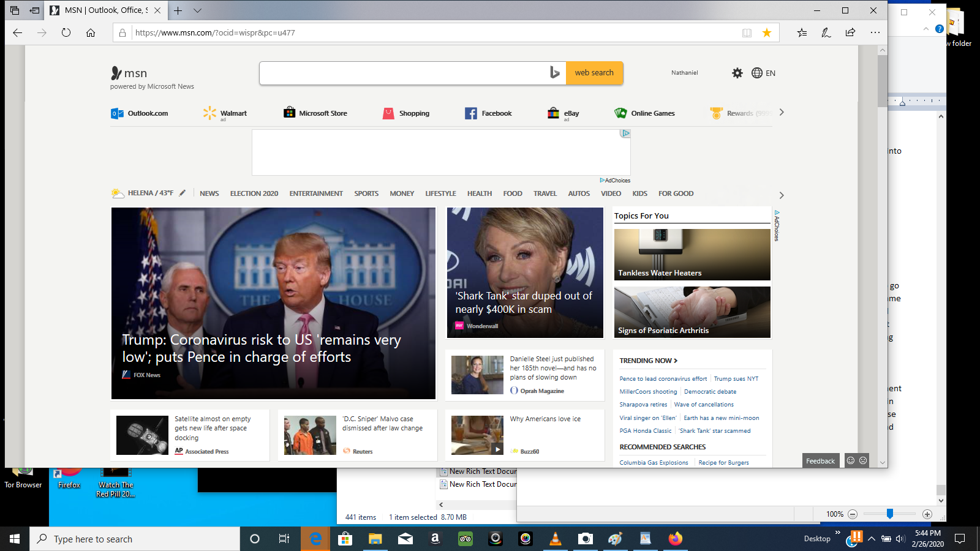This screenshot has width=980, height=551.
Task: Expand the Desktop toolbar chevron
Action: 837,533
